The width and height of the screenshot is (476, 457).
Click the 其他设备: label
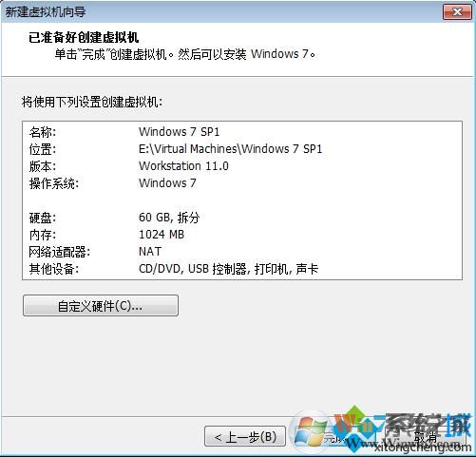pos(54,269)
